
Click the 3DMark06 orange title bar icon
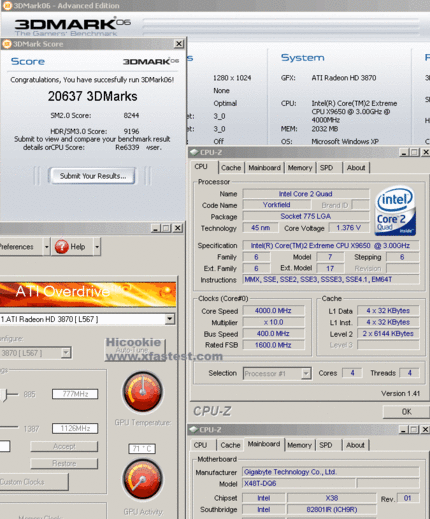7,5
